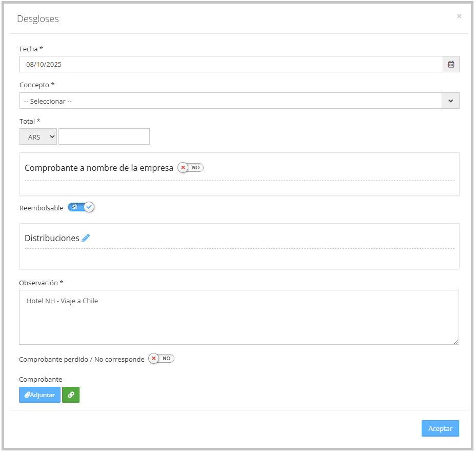Open the ARS currency selector

pyautogui.click(x=38, y=137)
